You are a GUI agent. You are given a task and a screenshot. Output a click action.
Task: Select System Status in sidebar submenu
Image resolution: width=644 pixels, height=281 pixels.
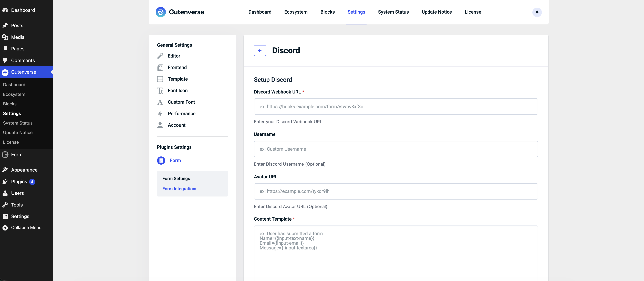pyautogui.click(x=18, y=123)
